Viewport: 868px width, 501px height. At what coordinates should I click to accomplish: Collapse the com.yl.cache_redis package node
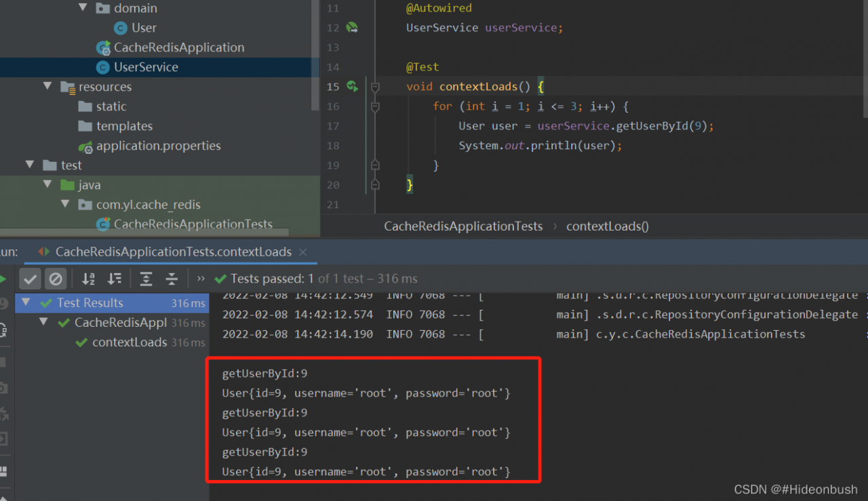[65, 205]
